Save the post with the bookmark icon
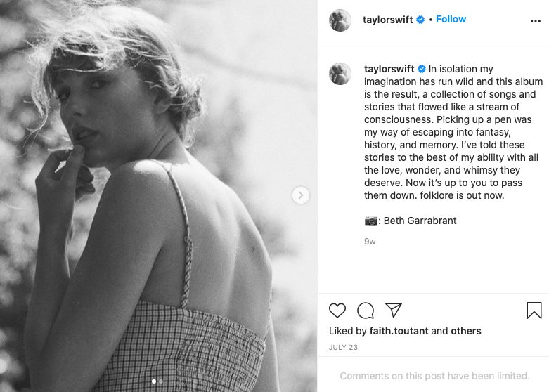The height and width of the screenshot is (392, 549). click(534, 311)
